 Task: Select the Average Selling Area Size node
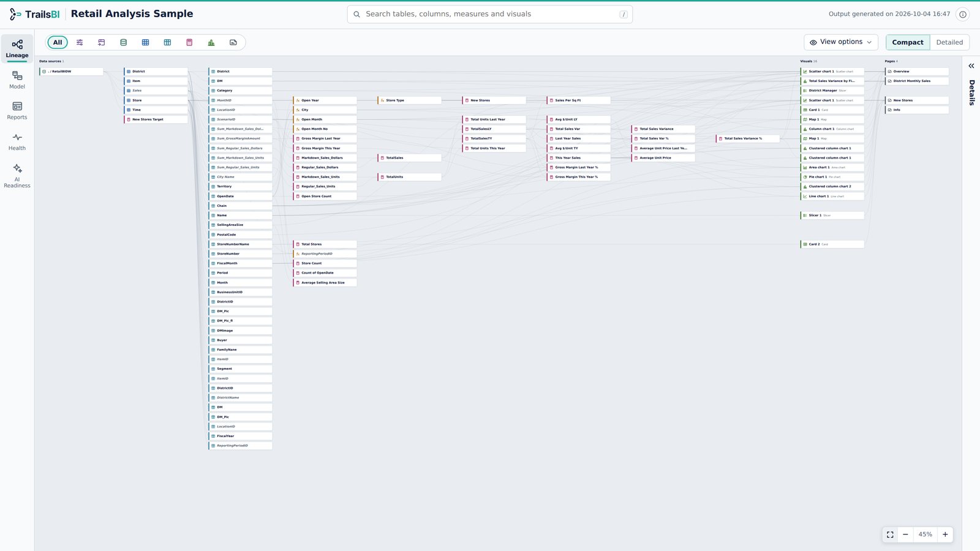(x=325, y=283)
